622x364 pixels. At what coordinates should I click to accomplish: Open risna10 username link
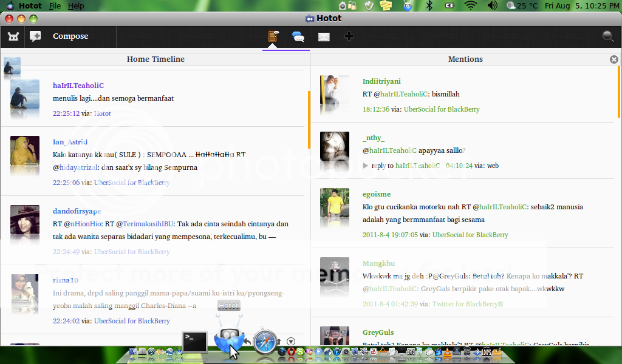coord(66,280)
